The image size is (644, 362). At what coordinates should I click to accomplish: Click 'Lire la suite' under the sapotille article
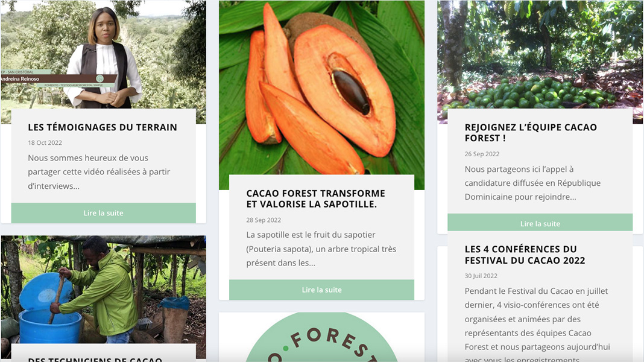pyautogui.click(x=321, y=290)
